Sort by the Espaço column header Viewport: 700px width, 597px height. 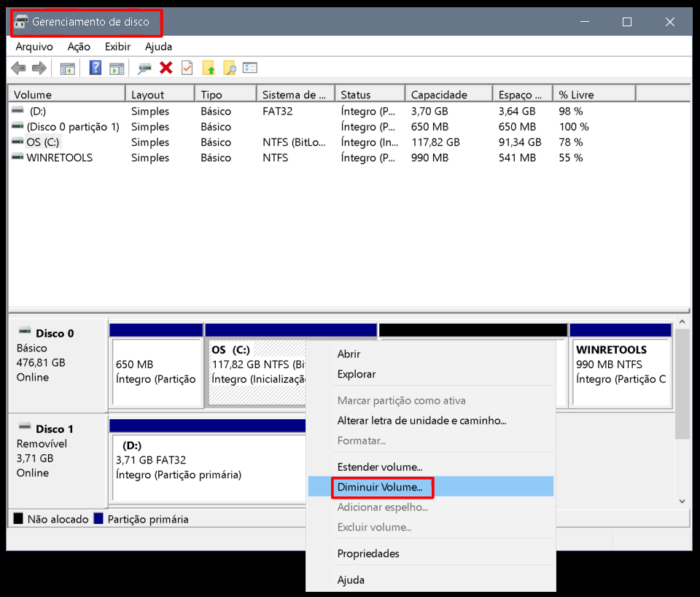524,95
